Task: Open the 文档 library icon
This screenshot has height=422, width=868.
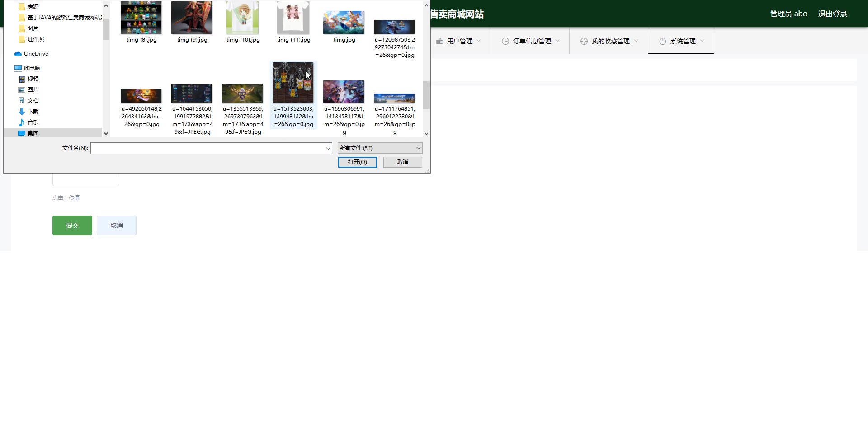Action: tap(21, 101)
